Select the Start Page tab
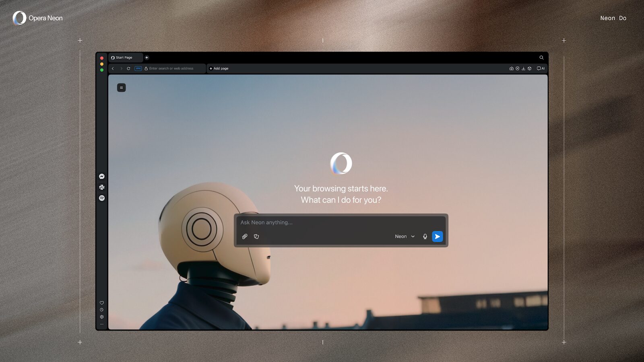Screen dimensions: 644x362 coord(125,58)
